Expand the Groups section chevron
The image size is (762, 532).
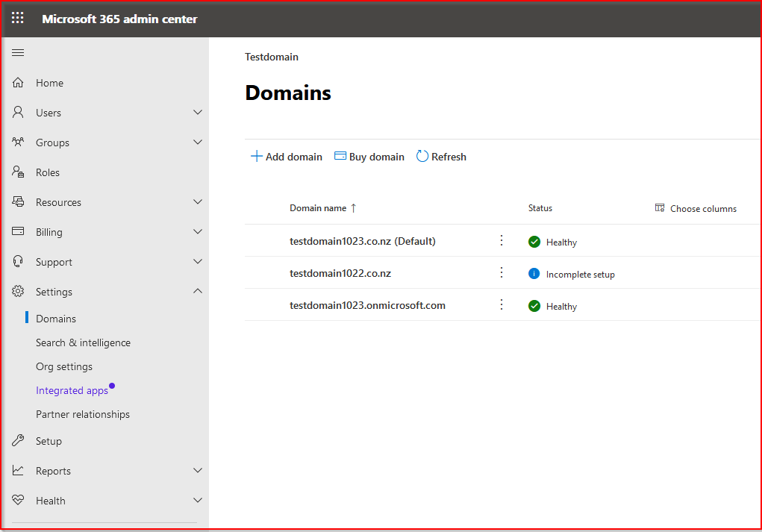point(198,143)
